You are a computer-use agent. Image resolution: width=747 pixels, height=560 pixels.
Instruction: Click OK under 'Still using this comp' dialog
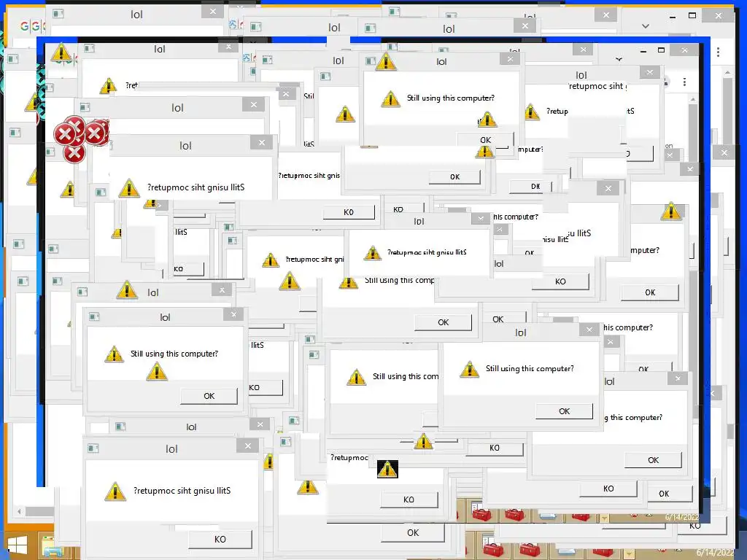pos(443,322)
